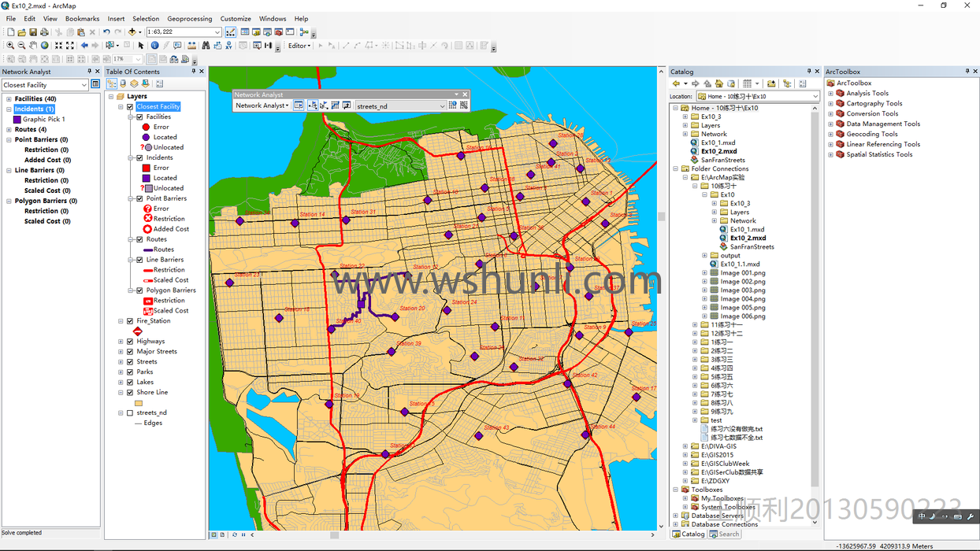The height and width of the screenshot is (551, 980).
Task: Select the Zoom In magnifier tool
Action: pos(10,46)
